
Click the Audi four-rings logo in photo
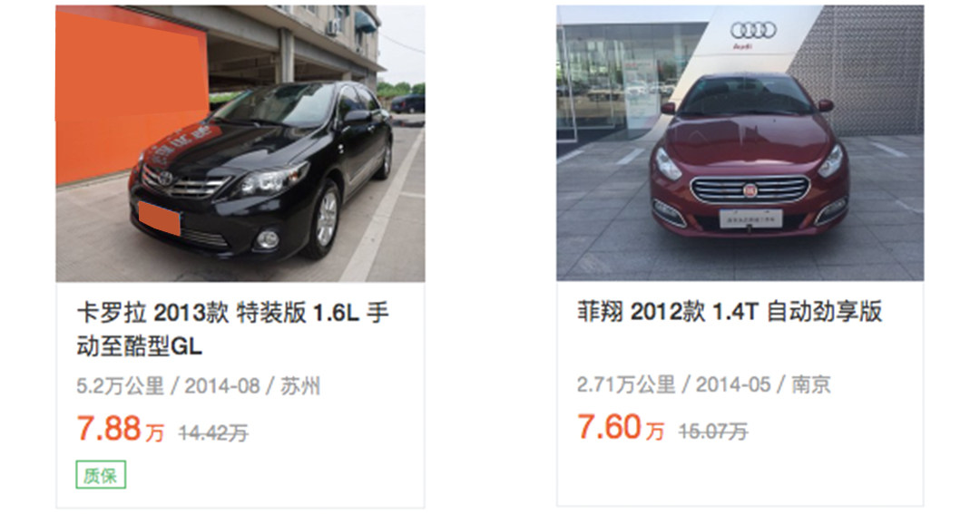point(753,30)
